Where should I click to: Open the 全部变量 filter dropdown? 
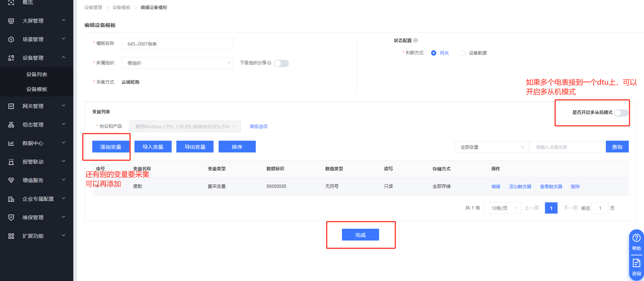point(492,147)
